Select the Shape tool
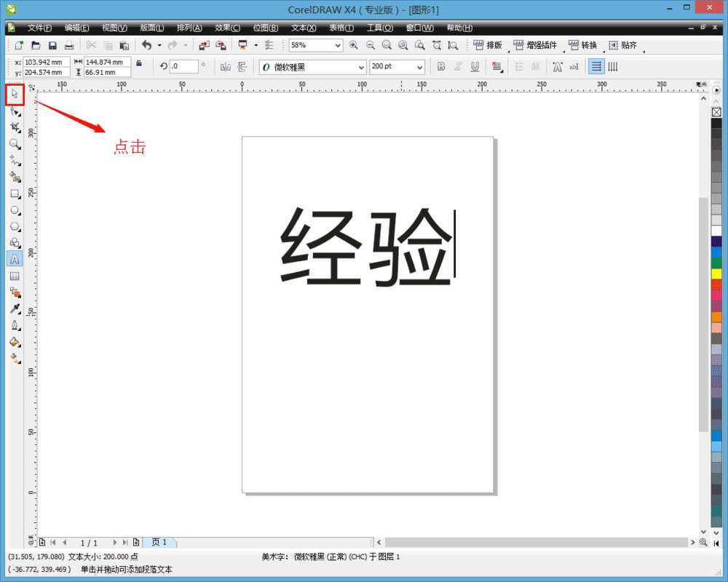This screenshot has width=728, height=582. point(15,111)
